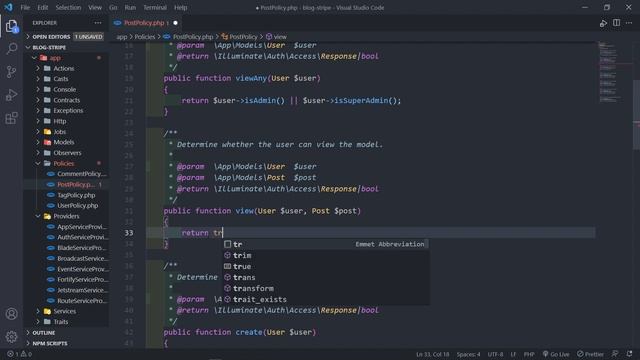Collapse the Policies folder
This screenshot has width=640, height=360.
(x=65, y=163)
